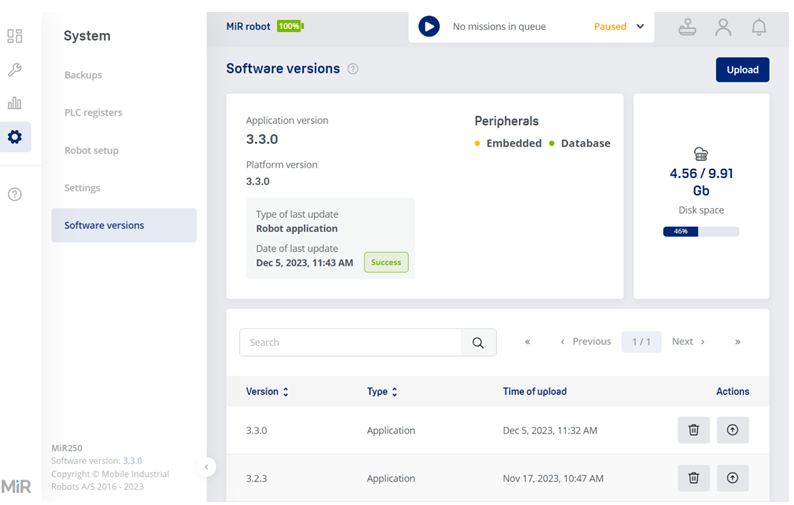Open the notifications bell
The height and width of the screenshot is (505, 794).
(759, 27)
